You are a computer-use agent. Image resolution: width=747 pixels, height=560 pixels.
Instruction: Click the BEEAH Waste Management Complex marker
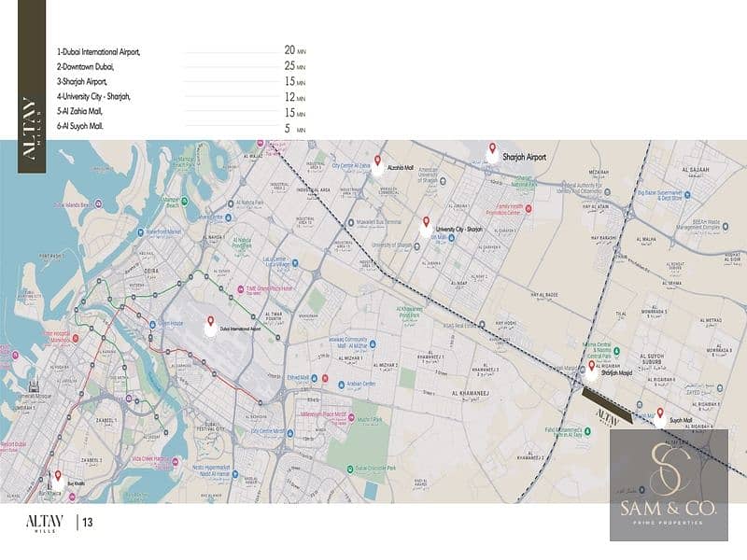click(726, 227)
